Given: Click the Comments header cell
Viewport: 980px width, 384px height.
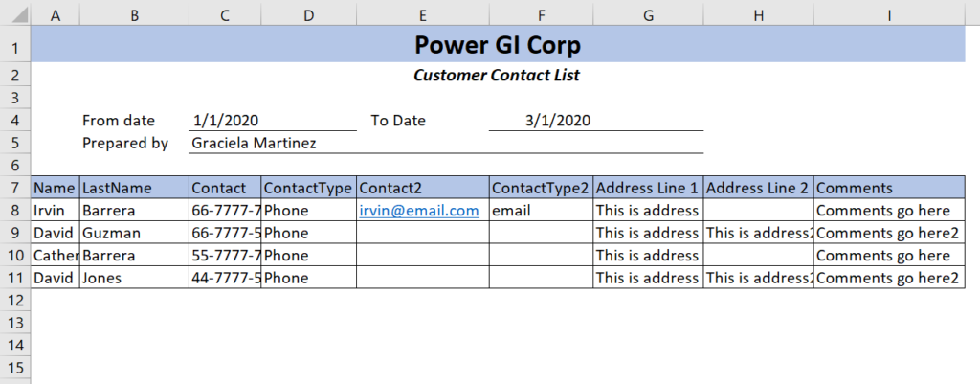Looking at the screenshot, I should tap(889, 188).
